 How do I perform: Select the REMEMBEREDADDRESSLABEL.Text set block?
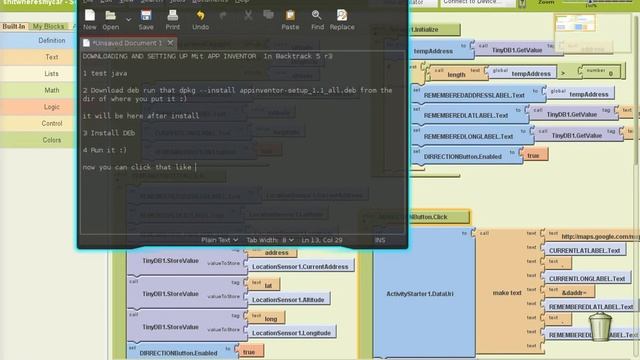(x=473, y=95)
